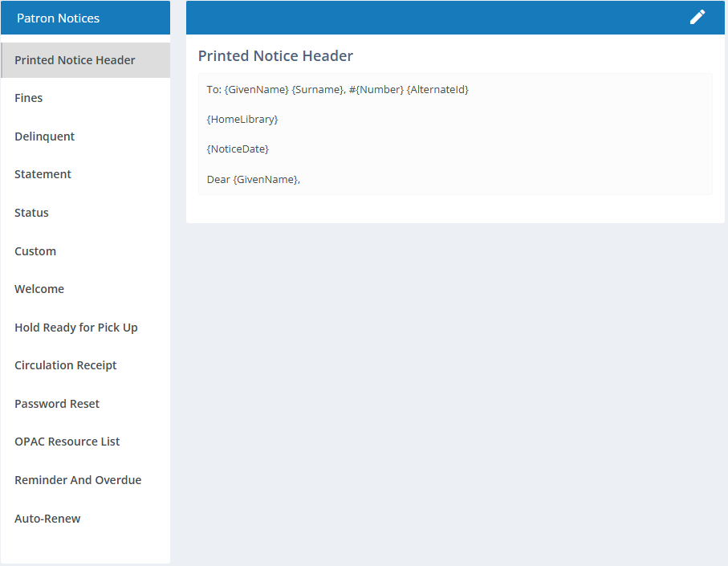Click the 'Dear {GivenName},' line

(254, 179)
